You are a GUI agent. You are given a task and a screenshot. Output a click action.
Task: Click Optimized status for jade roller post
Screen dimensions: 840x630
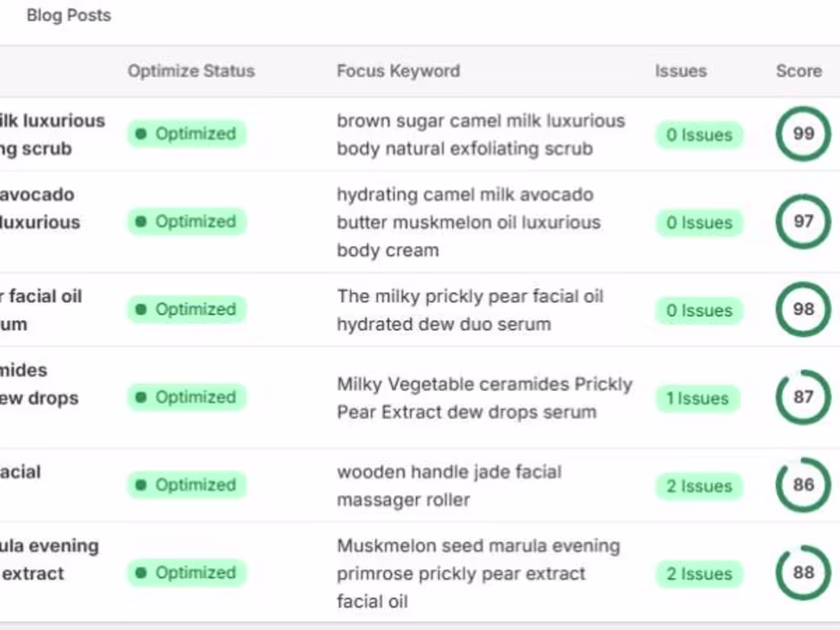click(186, 486)
